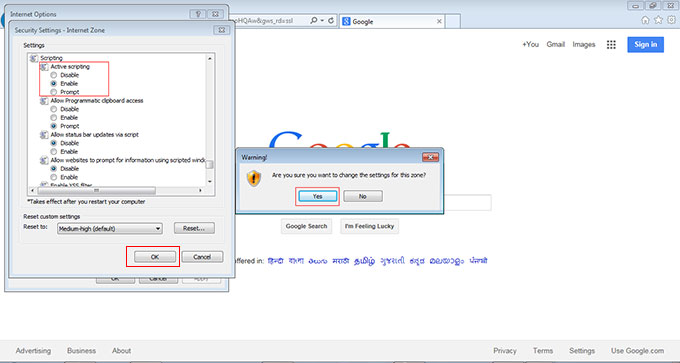Select Disable for websites prompt using scripted windows
The height and width of the screenshot is (363, 680).
click(x=54, y=168)
